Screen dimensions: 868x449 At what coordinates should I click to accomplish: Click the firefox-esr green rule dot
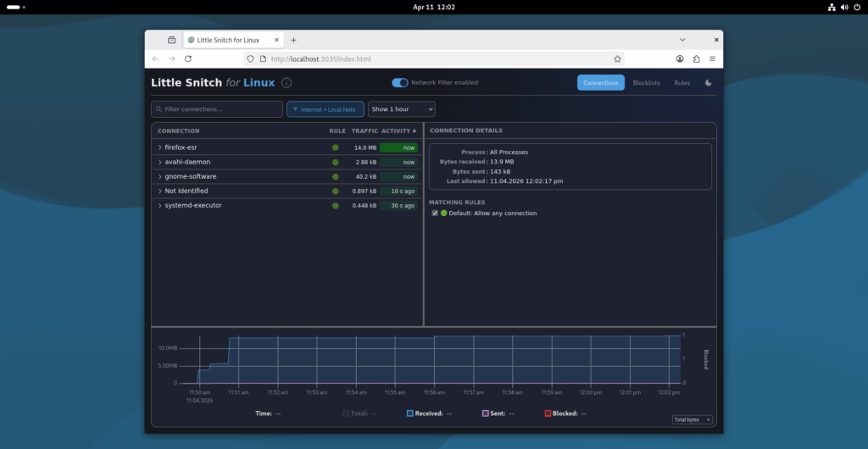tap(336, 147)
